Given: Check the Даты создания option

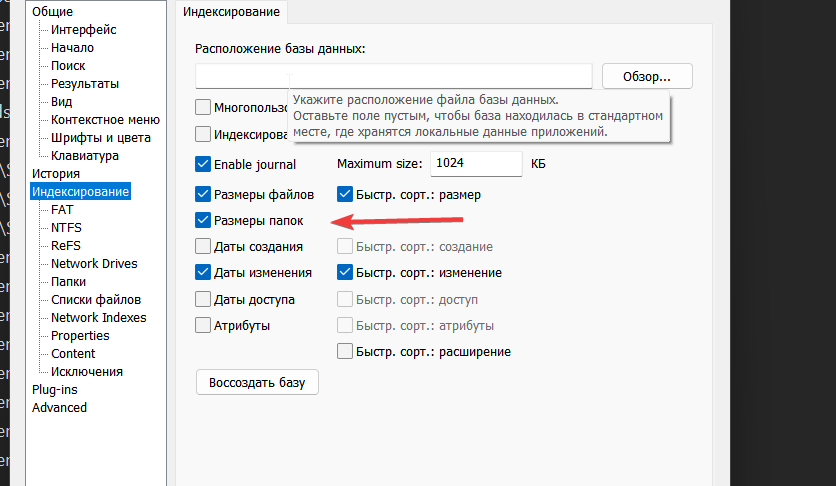Looking at the screenshot, I should pos(203,246).
